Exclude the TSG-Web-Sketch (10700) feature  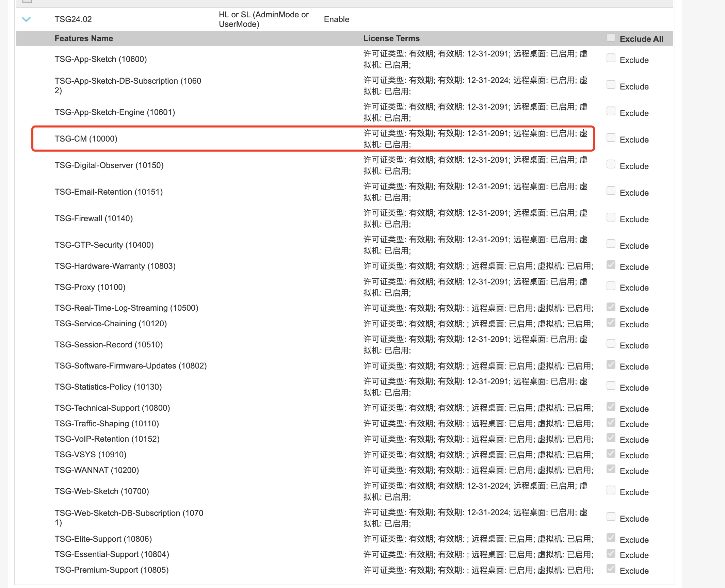[x=611, y=490]
